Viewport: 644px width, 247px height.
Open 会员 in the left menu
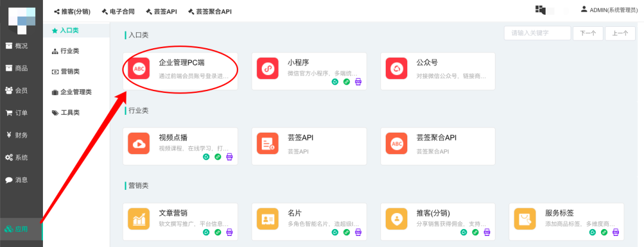point(21,90)
